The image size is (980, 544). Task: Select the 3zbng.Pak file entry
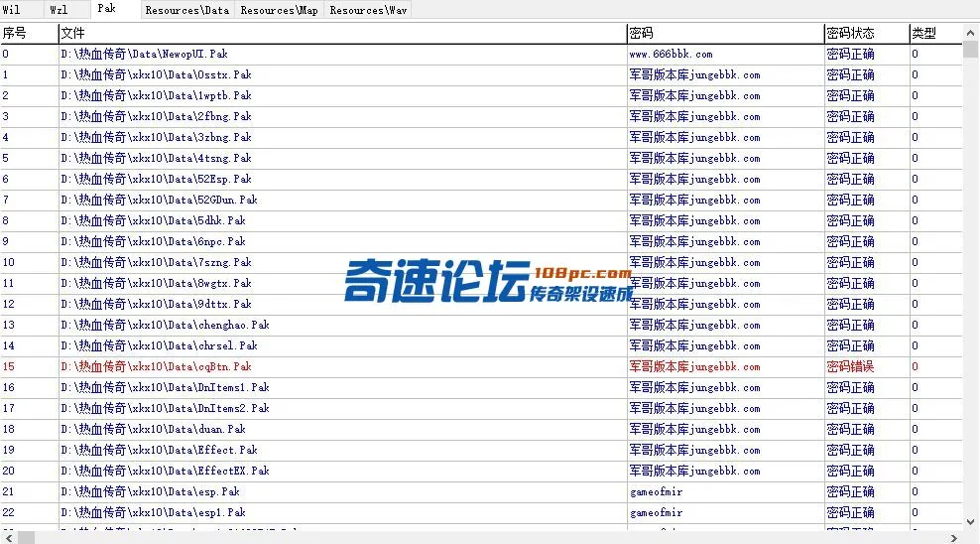pyautogui.click(x=157, y=138)
